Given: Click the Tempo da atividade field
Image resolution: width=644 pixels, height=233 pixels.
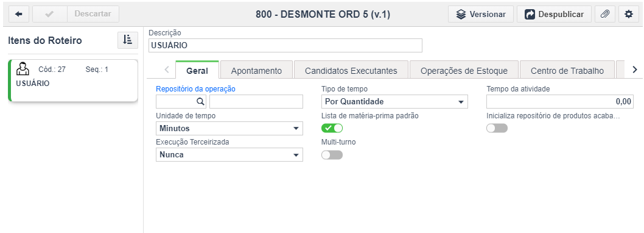Looking at the screenshot, I should 560,102.
